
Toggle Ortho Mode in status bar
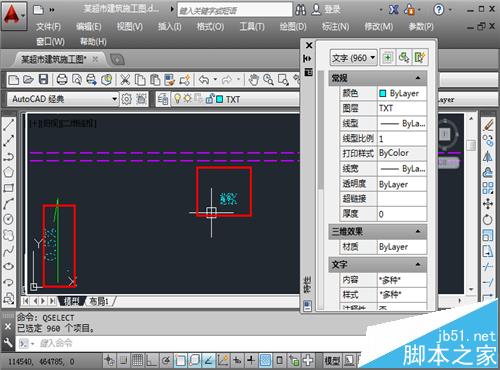pyautogui.click(x=152, y=360)
